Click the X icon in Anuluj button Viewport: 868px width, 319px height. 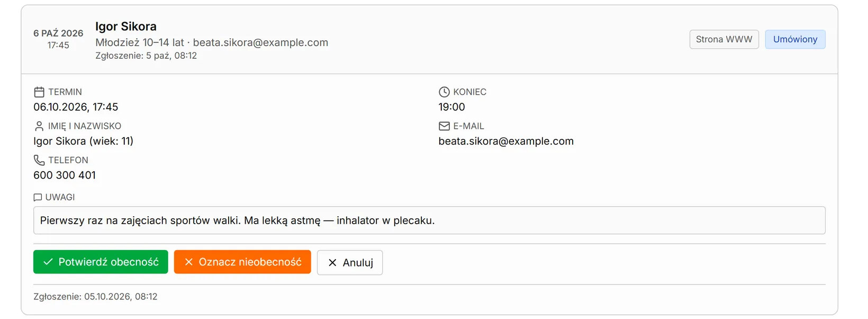click(x=332, y=263)
